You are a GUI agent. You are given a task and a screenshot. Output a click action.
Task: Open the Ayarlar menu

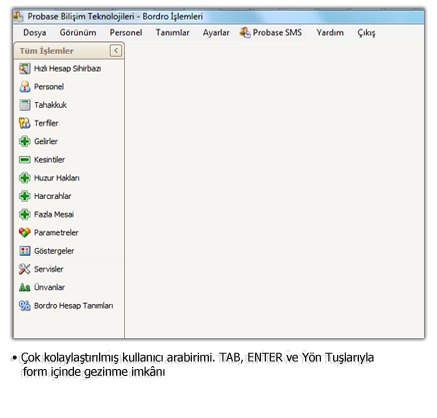coord(216,33)
